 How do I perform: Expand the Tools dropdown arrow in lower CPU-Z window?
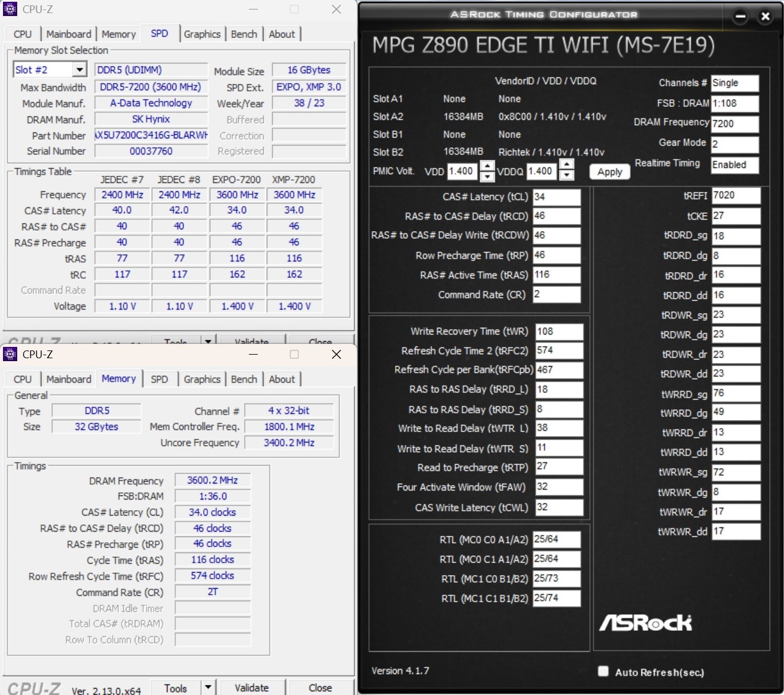[208, 687]
